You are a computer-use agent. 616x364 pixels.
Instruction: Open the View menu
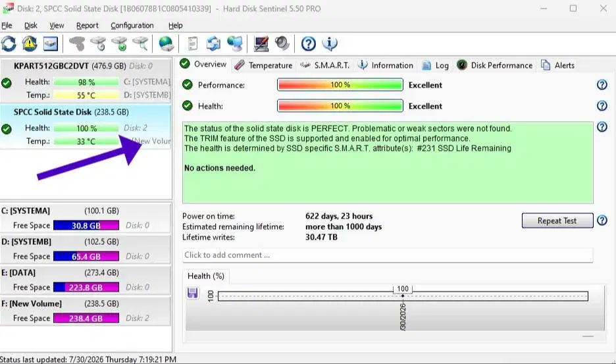(x=57, y=26)
